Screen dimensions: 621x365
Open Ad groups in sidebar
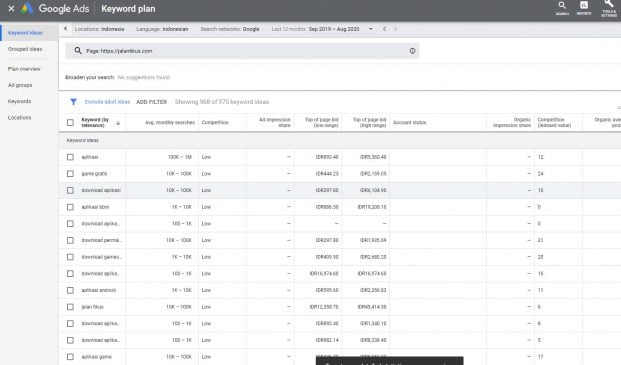click(20, 85)
